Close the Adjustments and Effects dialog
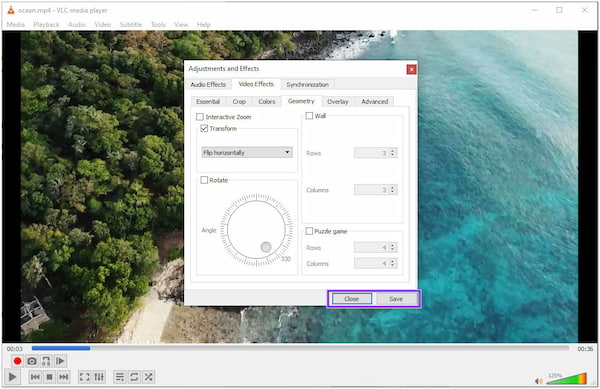This screenshot has height=389, width=600. pos(411,69)
